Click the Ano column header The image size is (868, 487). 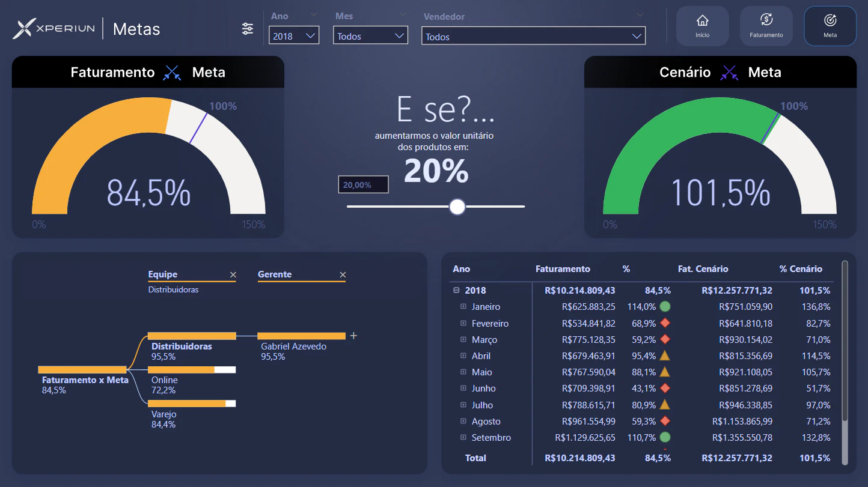click(x=462, y=269)
